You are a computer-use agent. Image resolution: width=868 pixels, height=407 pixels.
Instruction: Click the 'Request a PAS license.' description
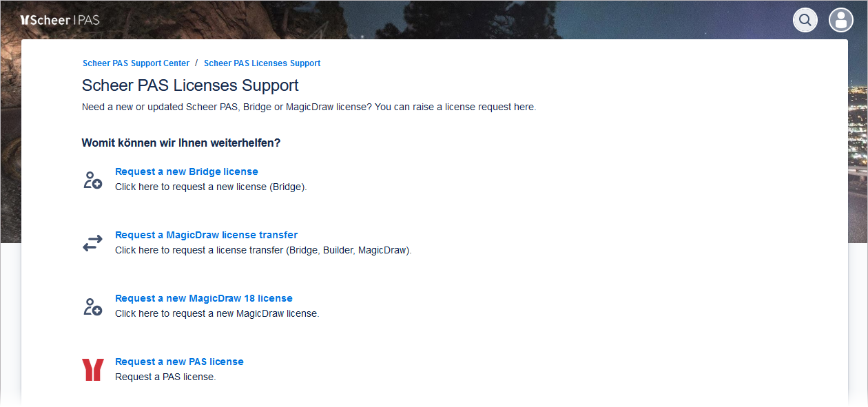point(165,377)
